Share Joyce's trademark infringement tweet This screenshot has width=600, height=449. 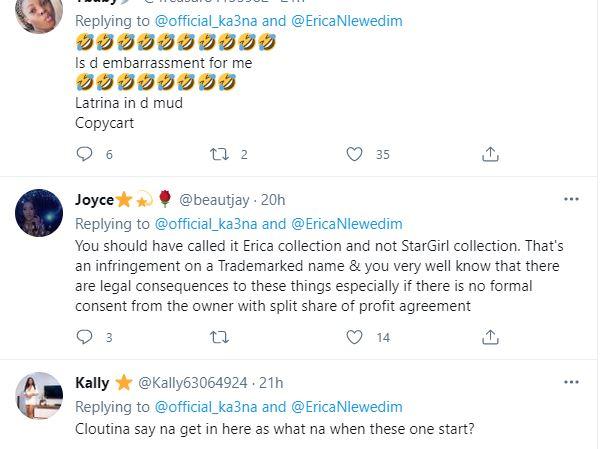(x=490, y=338)
